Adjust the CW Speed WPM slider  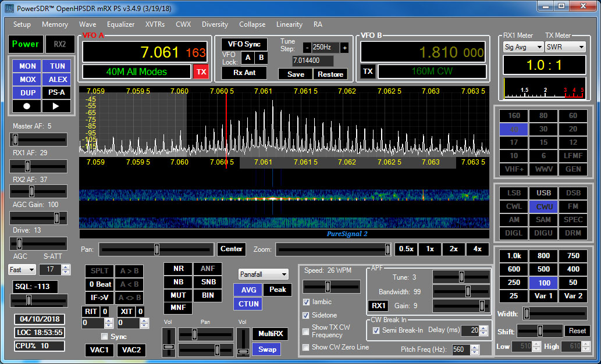click(332, 287)
